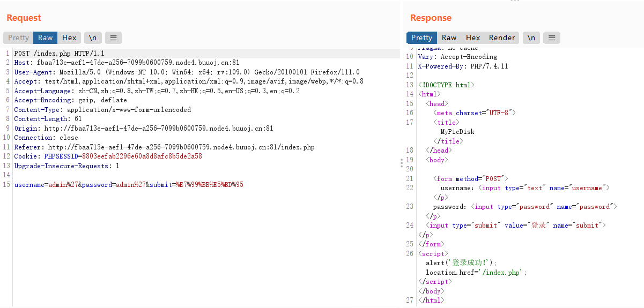Toggle non-printable characters \n in Request panel

pos(93,37)
